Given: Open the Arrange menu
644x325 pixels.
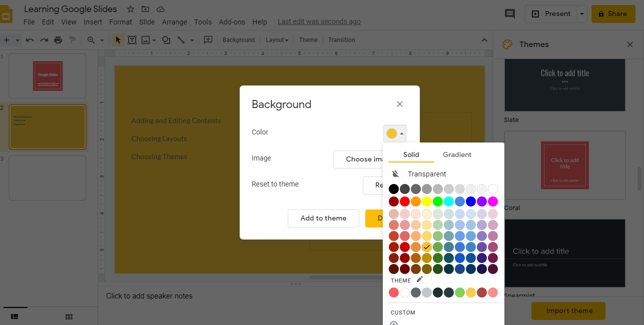Looking at the screenshot, I should point(174,22).
